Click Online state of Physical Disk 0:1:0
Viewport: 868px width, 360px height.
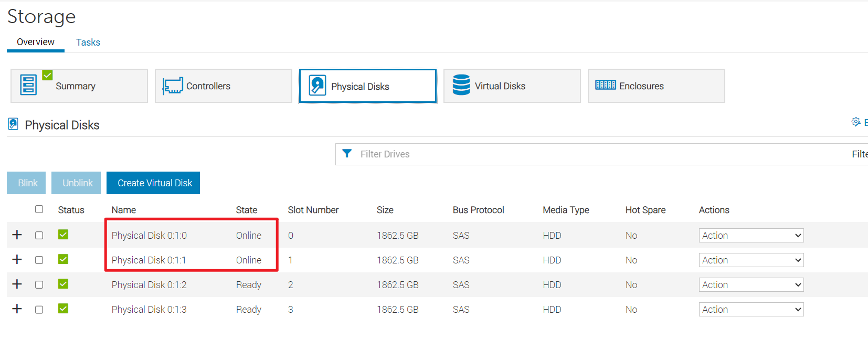[249, 236]
